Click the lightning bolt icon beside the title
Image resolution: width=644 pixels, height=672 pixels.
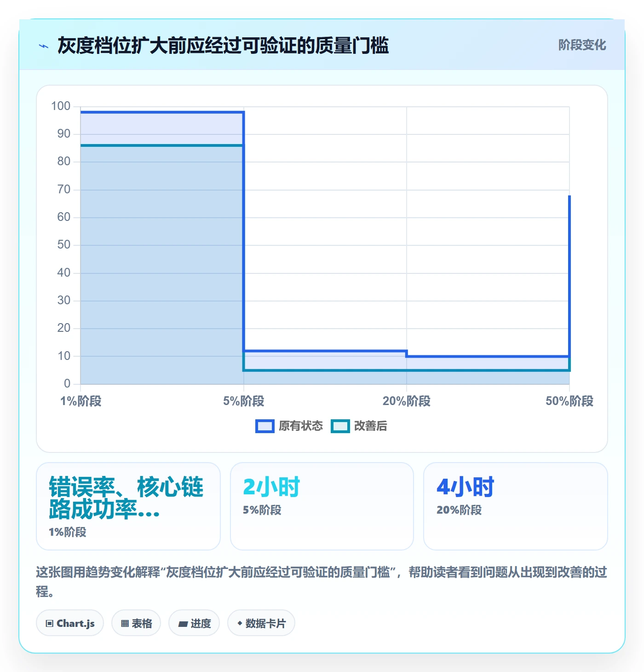tap(44, 46)
